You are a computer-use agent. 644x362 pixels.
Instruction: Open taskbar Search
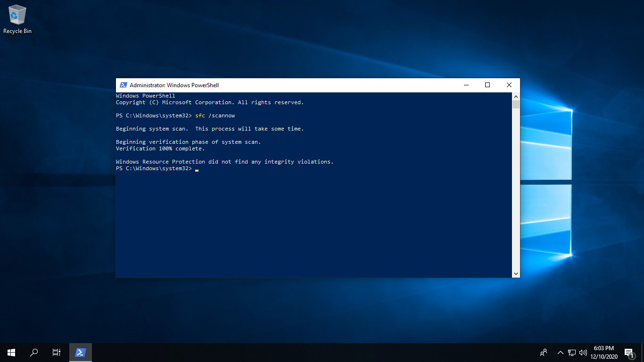(34, 352)
